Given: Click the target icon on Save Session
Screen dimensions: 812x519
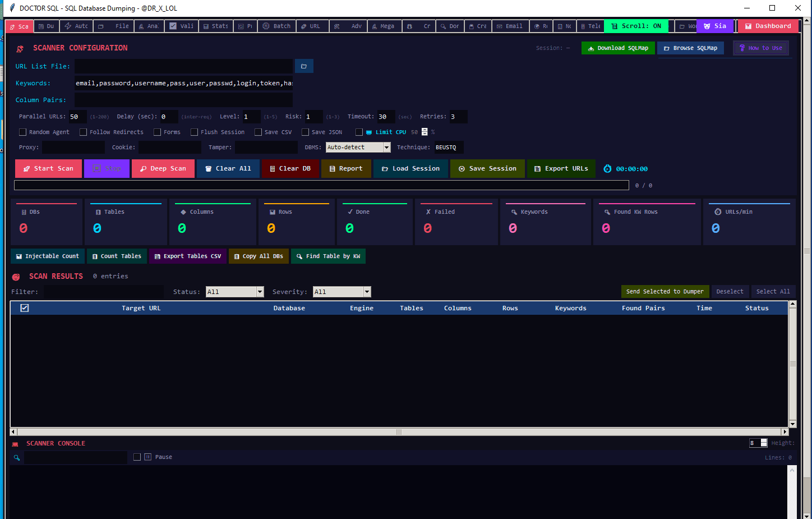Looking at the screenshot, I should coord(462,169).
